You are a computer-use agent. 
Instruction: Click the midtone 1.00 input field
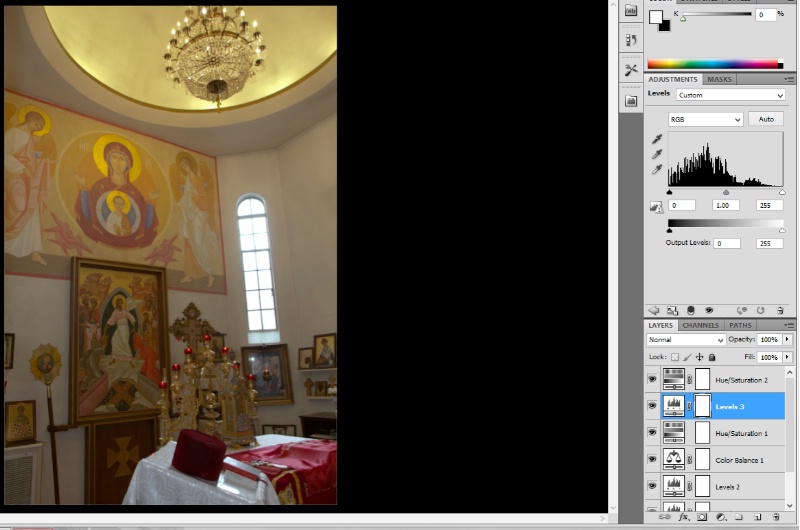725,206
